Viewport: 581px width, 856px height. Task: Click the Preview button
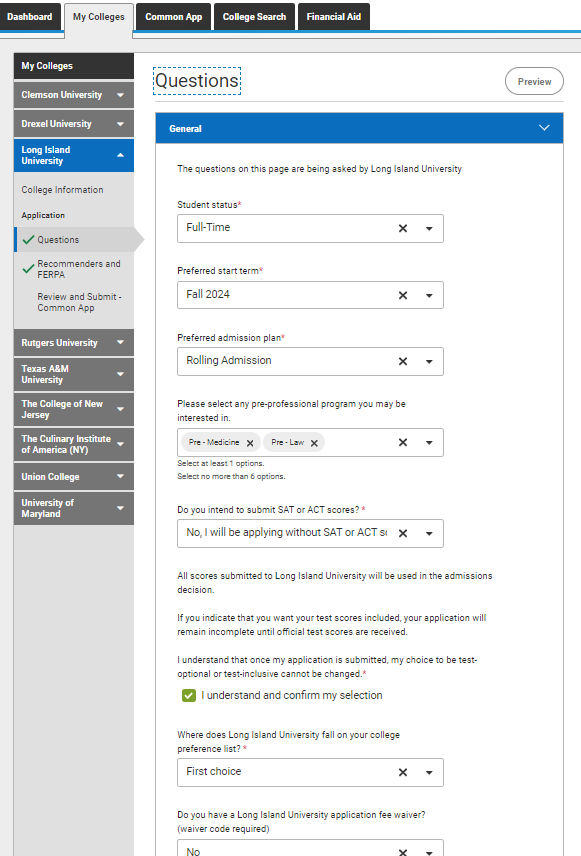[534, 81]
